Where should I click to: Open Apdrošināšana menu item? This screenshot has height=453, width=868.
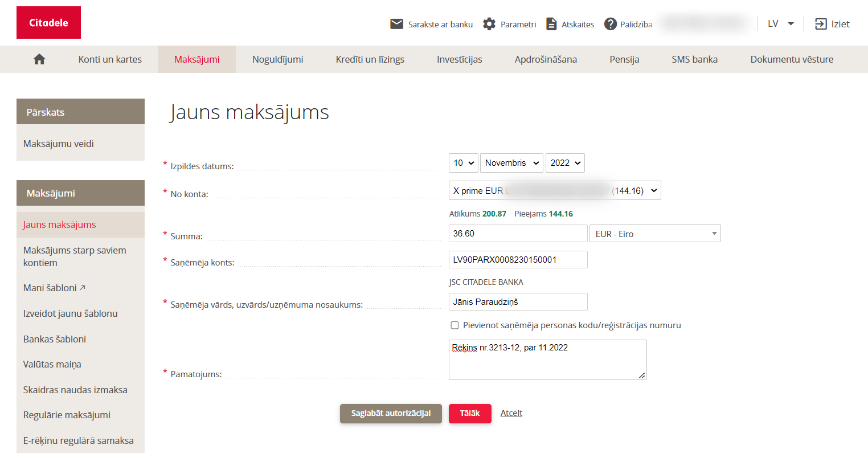(546, 59)
